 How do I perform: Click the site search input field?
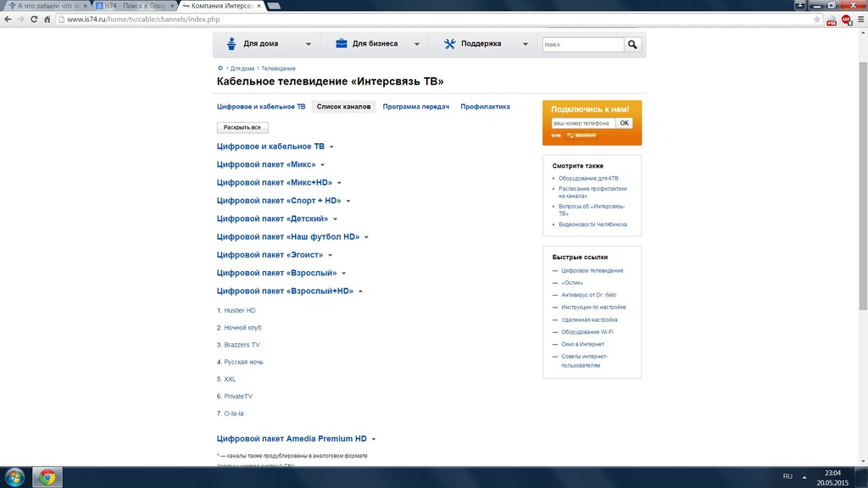(583, 44)
